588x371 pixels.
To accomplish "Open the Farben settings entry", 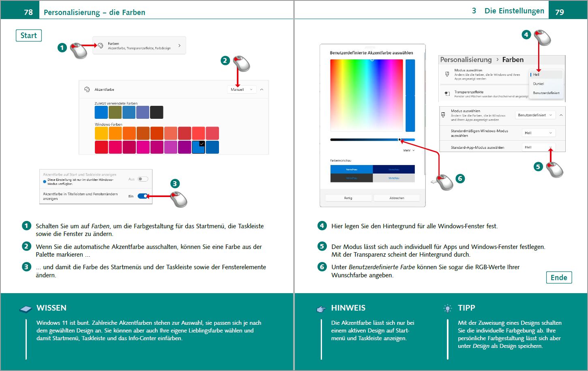I will pyautogui.click(x=139, y=45).
